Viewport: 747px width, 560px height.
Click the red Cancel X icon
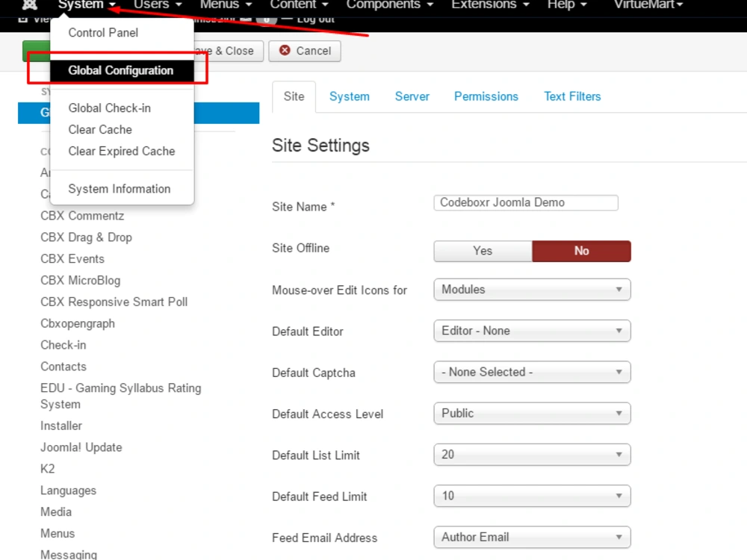(x=285, y=51)
